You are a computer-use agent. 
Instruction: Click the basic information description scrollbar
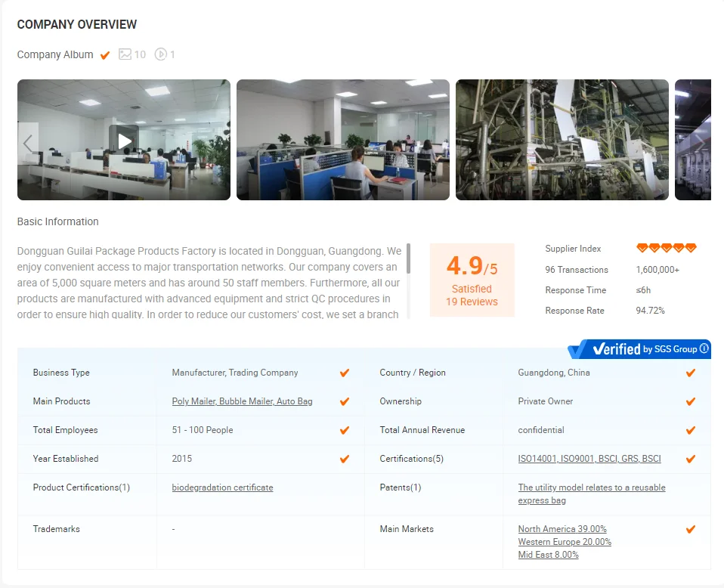click(x=409, y=258)
